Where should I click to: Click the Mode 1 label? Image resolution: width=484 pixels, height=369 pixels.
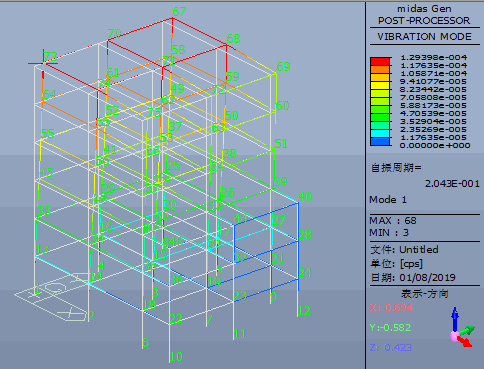click(388, 200)
